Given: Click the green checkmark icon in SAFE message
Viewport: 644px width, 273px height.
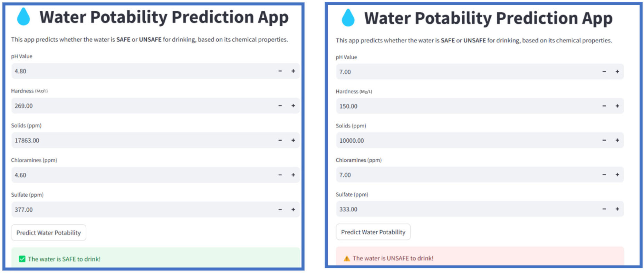Looking at the screenshot, I should (22, 259).
